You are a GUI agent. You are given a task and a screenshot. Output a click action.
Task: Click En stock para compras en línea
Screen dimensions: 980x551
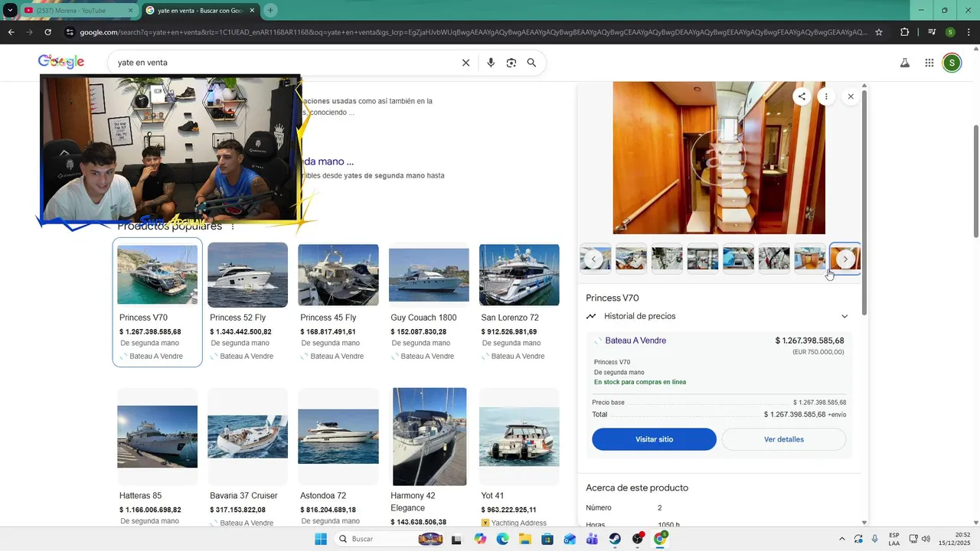point(640,382)
